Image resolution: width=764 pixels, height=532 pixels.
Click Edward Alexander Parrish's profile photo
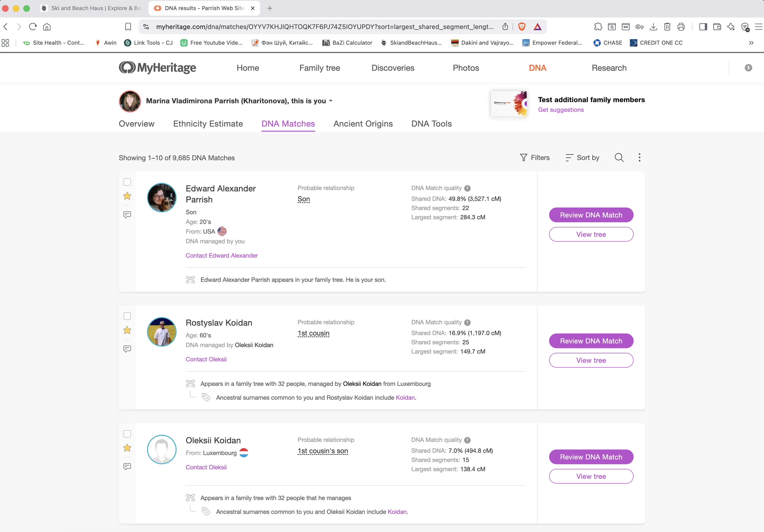coord(162,198)
